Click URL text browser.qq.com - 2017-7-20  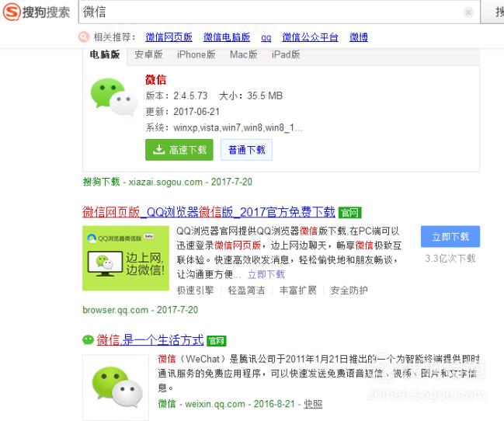140,310
